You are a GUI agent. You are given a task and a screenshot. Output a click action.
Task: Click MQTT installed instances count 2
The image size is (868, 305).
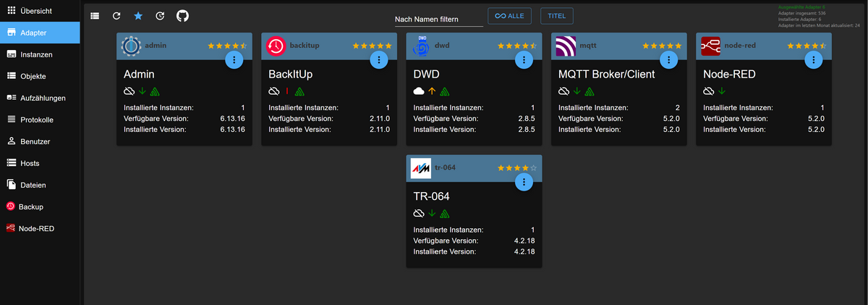tap(678, 107)
